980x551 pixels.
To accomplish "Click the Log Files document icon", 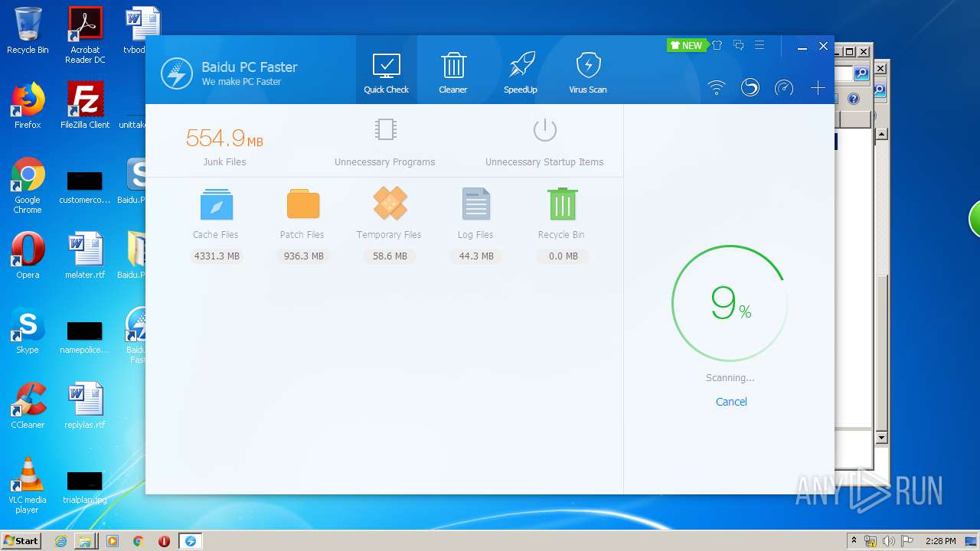I will click(x=476, y=204).
